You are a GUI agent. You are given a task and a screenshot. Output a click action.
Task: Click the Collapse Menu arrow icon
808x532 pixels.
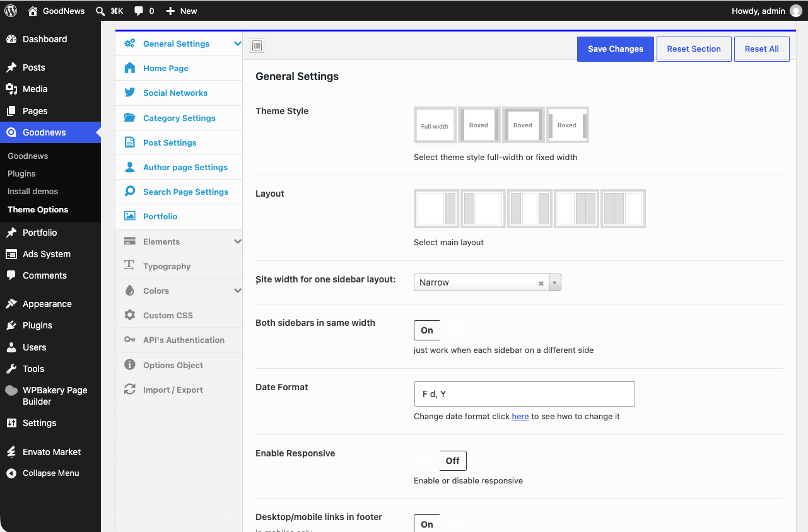coord(11,473)
